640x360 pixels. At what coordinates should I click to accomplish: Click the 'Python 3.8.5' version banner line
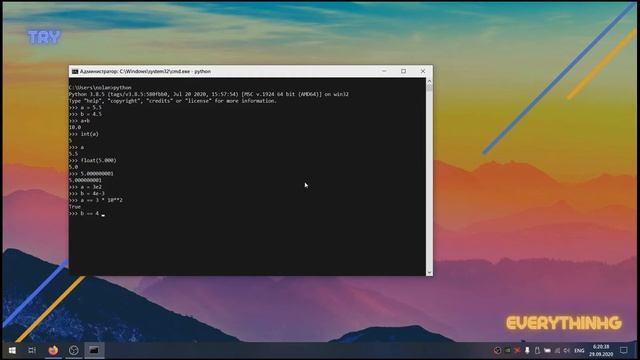(x=209, y=94)
